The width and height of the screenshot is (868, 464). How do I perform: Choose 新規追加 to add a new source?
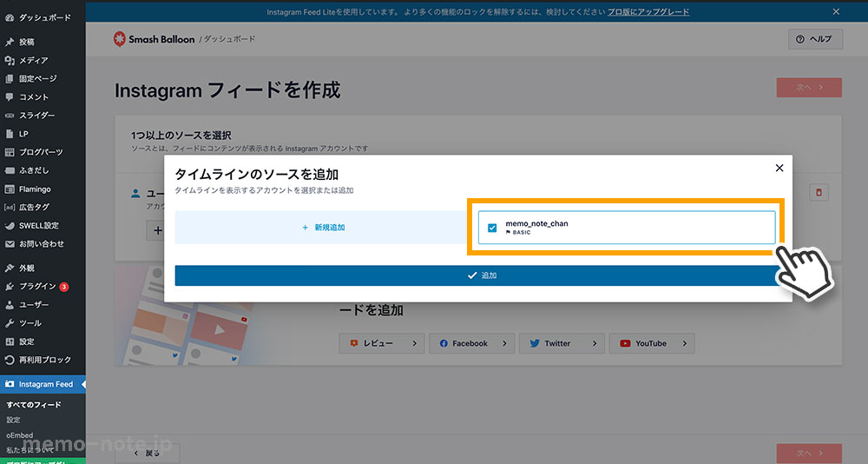[324, 228]
